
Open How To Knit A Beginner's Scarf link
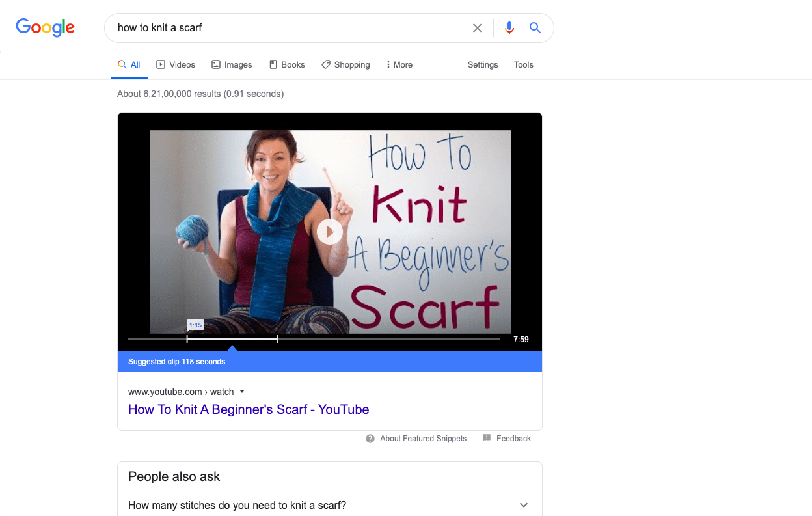249,409
